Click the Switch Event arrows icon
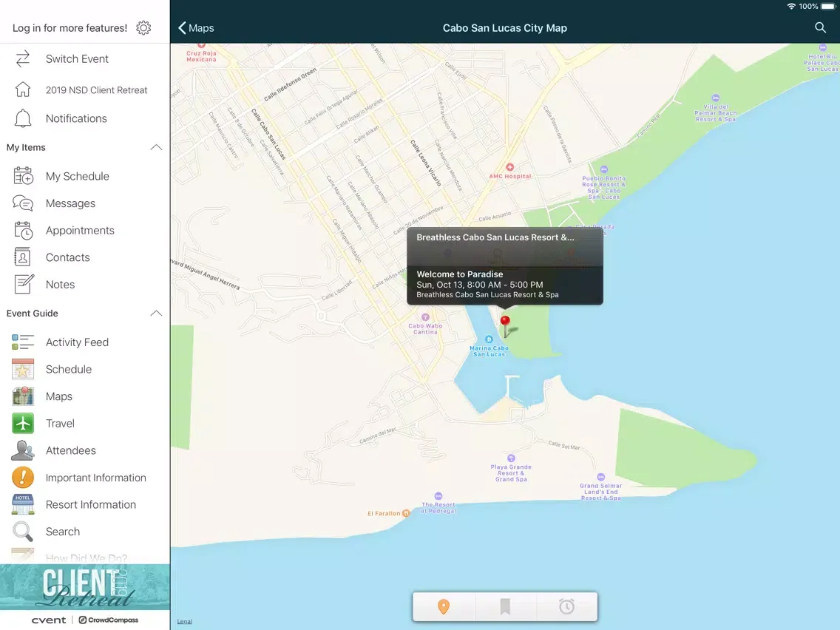The image size is (840, 630). coord(22,59)
